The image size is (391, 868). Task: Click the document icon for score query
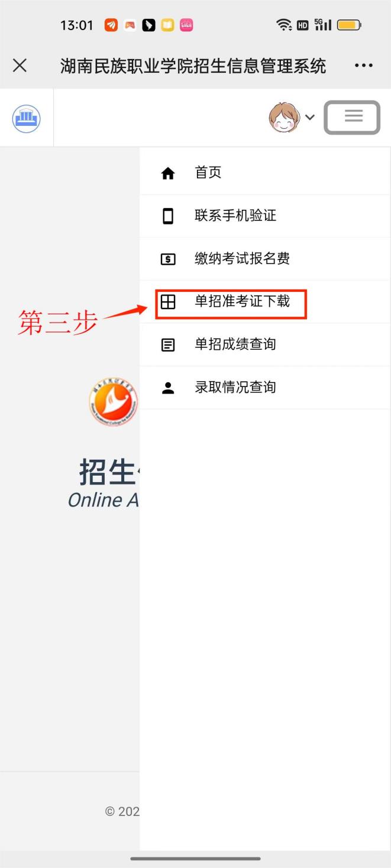pyautogui.click(x=168, y=345)
